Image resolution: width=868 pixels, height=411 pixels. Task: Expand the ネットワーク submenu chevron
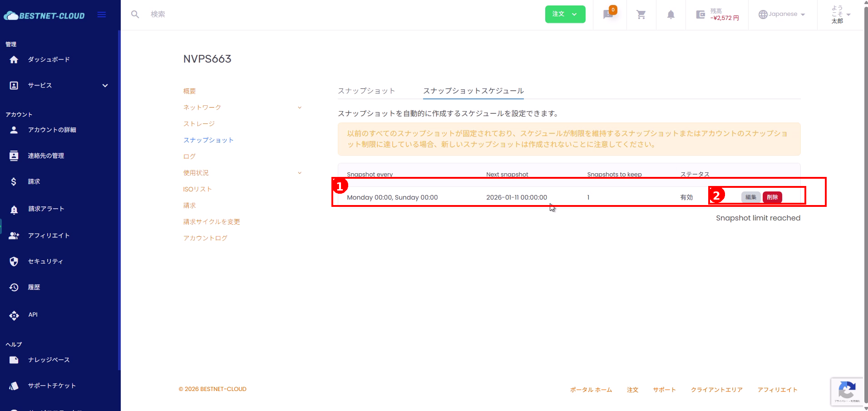click(299, 108)
